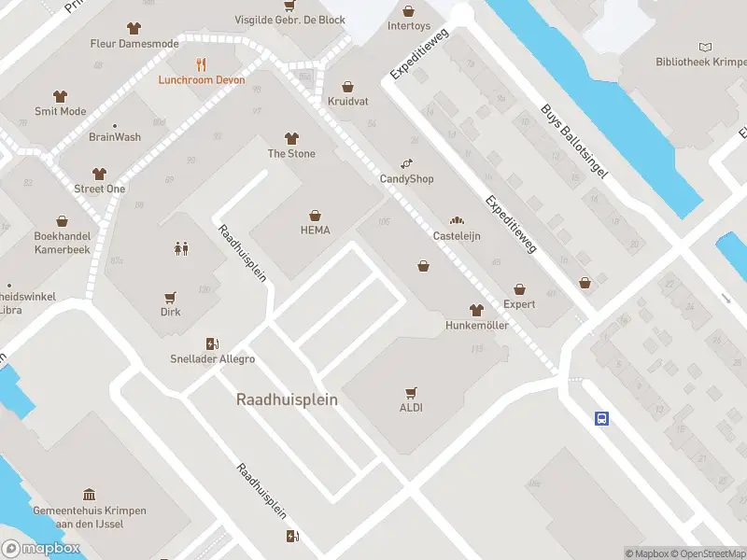The height and width of the screenshot is (560, 747).
Task: Click the Kruidvat shop icon
Action: point(347,87)
